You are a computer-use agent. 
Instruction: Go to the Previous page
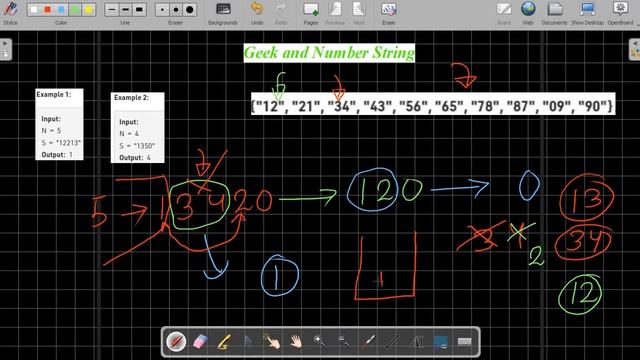[x=335, y=13]
